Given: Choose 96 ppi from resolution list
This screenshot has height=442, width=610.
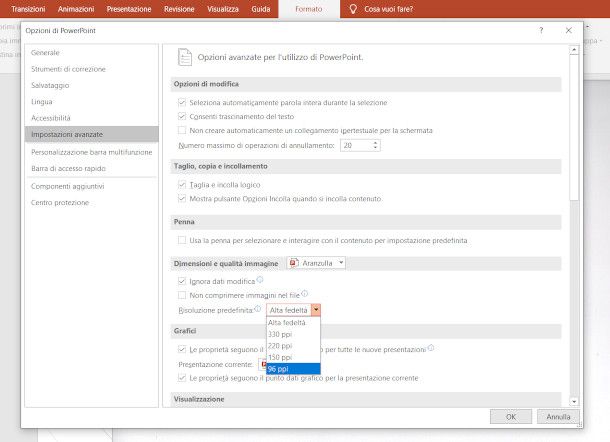Looking at the screenshot, I should coord(293,369).
